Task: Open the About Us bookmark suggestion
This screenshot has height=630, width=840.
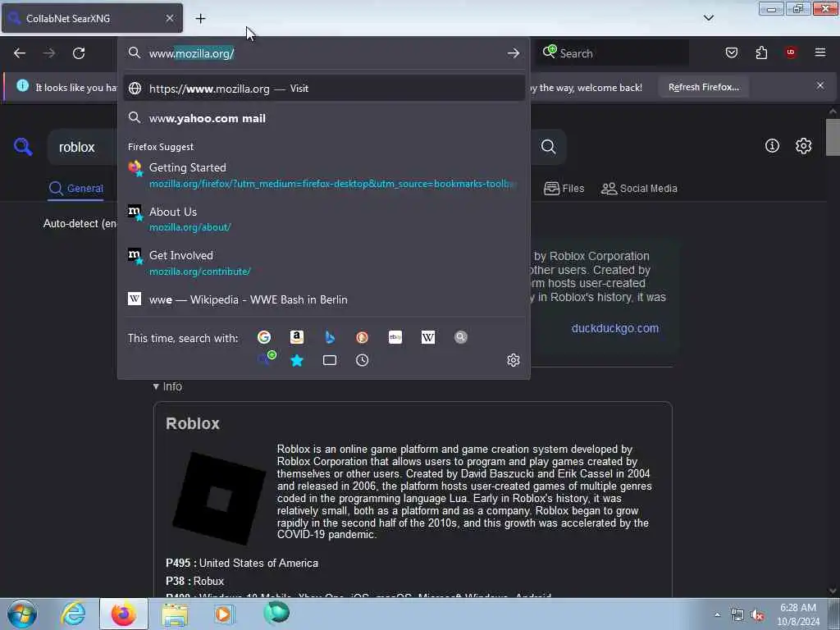Action: point(324,219)
